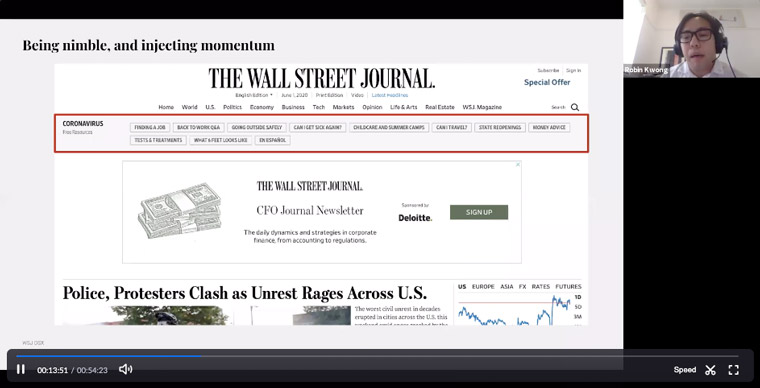This screenshot has height=388, width=760.
Task: Click the WSJ search magnifier icon
Action: [x=575, y=107]
